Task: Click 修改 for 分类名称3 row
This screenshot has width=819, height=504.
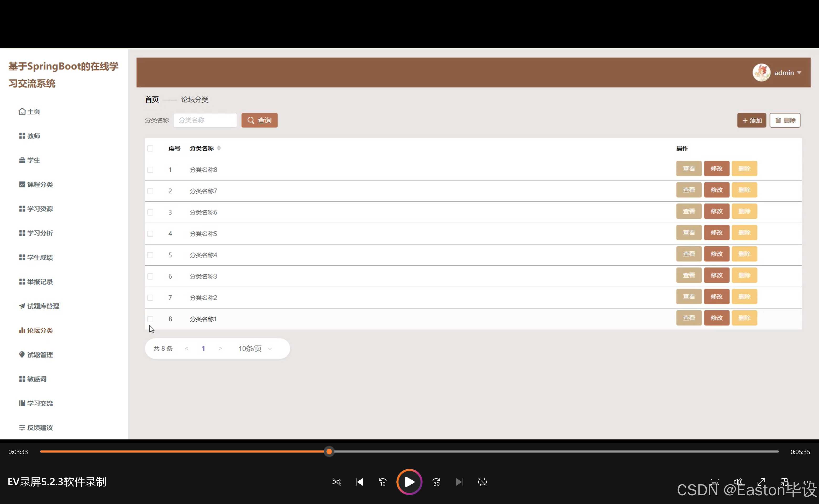Action: coord(716,275)
